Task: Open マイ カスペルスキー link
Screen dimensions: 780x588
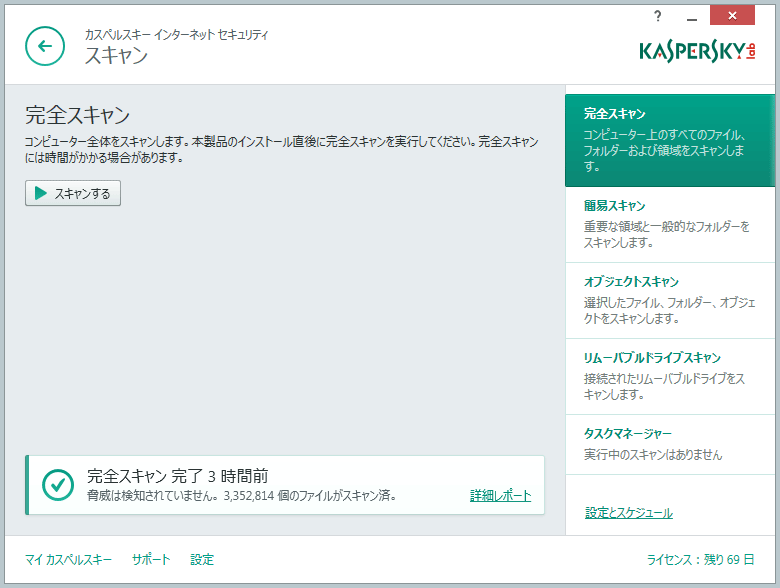Action: 69,560
